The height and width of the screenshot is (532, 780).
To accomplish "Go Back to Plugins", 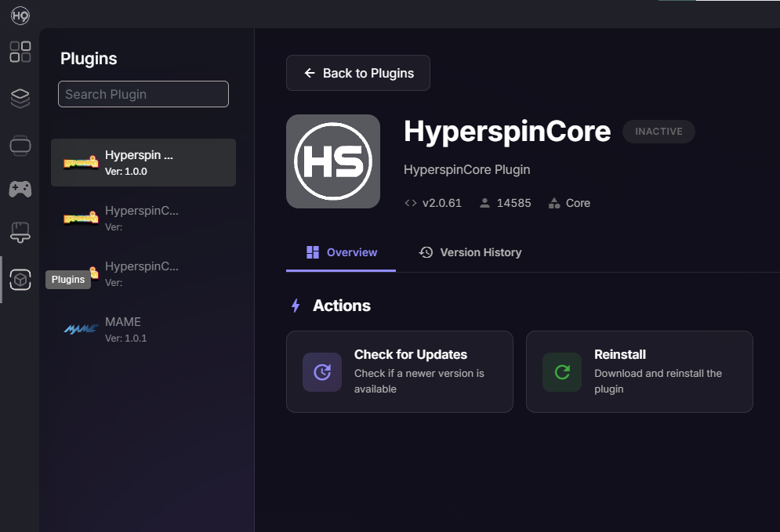I will pos(358,73).
